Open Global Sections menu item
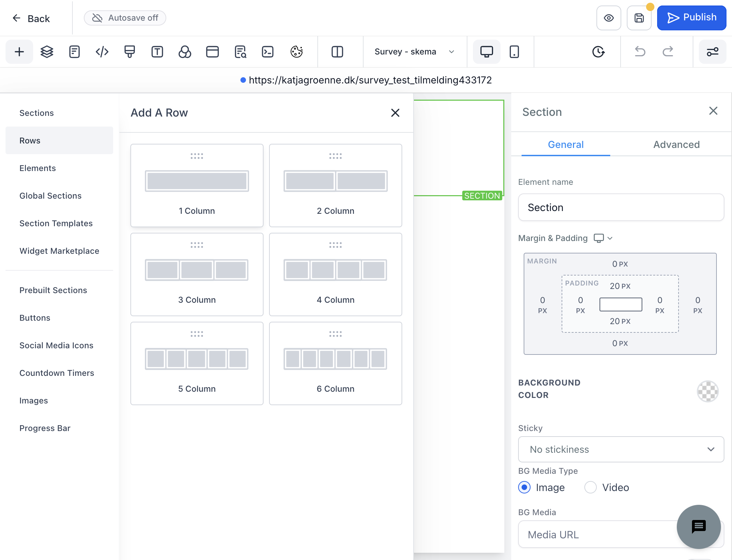732x560 pixels. pyautogui.click(x=59, y=196)
